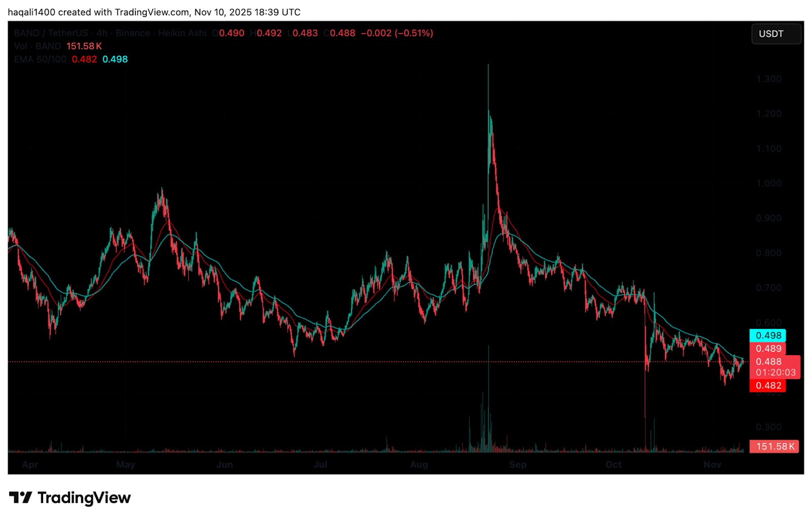Click the TradingView logo icon
Image resolution: width=812 pixels, height=521 pixels.
click(x=20, y=498)
